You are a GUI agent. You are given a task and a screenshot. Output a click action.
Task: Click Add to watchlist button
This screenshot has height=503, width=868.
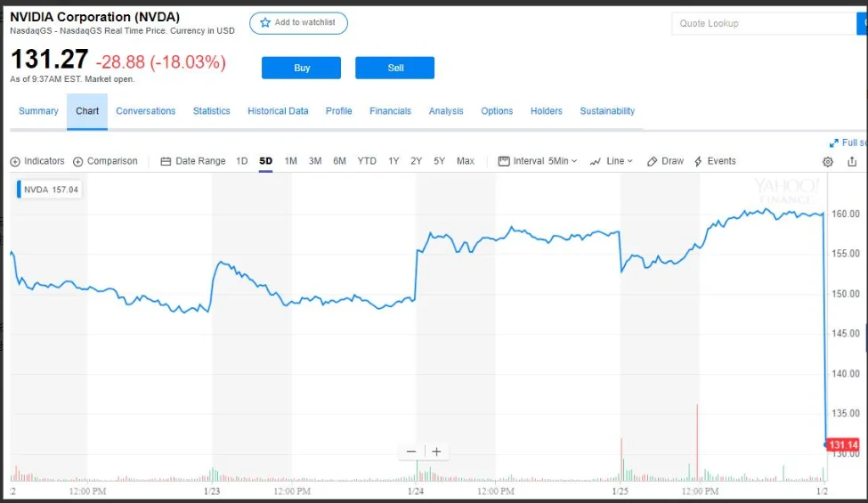298,22
